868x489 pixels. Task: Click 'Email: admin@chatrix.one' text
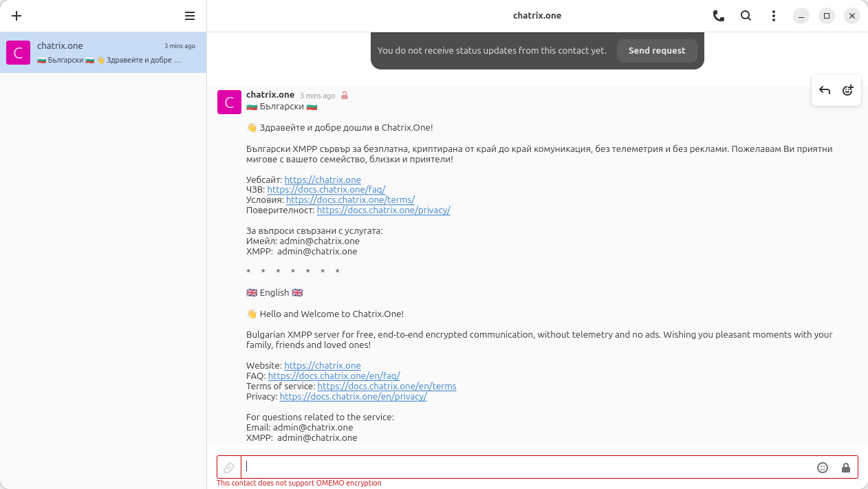point(300,427)
